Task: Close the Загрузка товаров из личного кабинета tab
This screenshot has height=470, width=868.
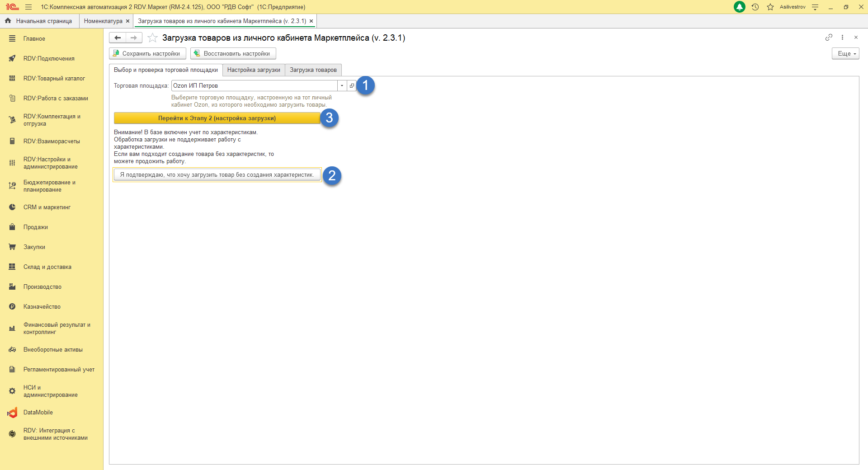Action: click(311, 21)
